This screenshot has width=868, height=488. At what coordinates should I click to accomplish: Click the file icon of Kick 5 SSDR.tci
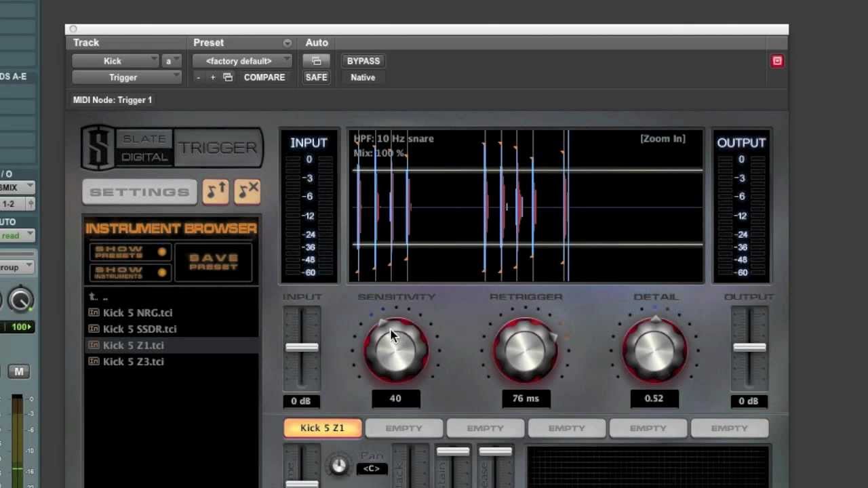click(94, 329)
